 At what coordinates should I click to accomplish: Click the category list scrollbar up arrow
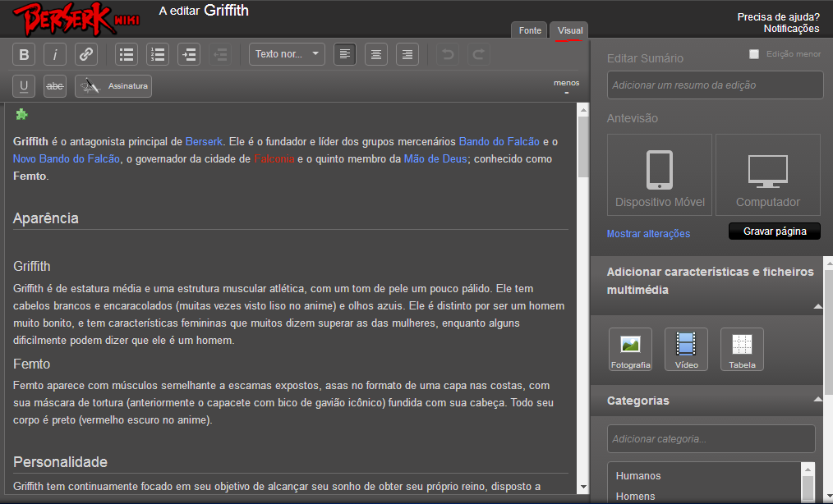click(x=808, y=470)
